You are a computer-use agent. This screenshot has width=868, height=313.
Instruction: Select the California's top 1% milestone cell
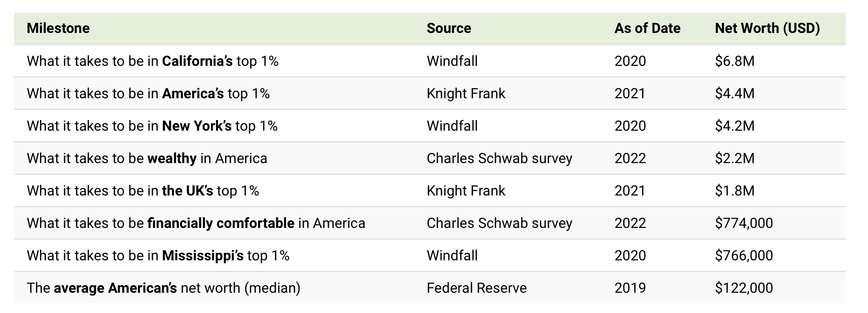pyautogui.click(x=153, y=61)
